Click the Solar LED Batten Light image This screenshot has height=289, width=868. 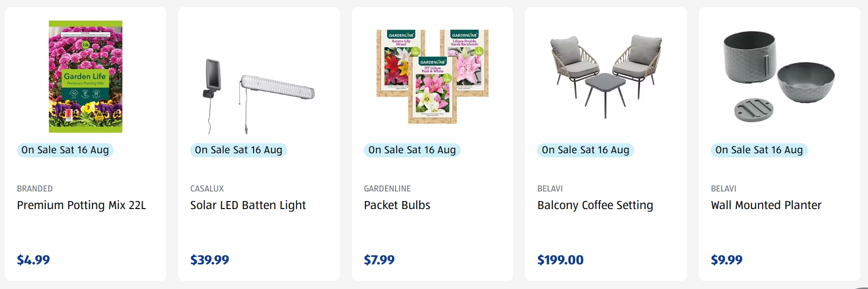[x=259, y=96]
